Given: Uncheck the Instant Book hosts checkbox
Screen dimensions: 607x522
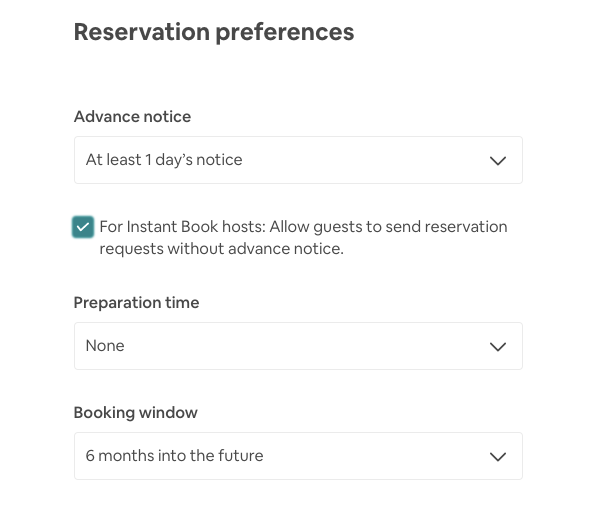Looking at the screenshot, I should tap(83, 227).
